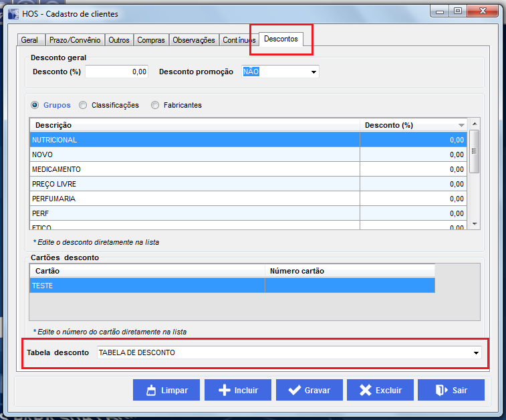
Task: Select the TESTE card row
Action: tap(147, 286)
